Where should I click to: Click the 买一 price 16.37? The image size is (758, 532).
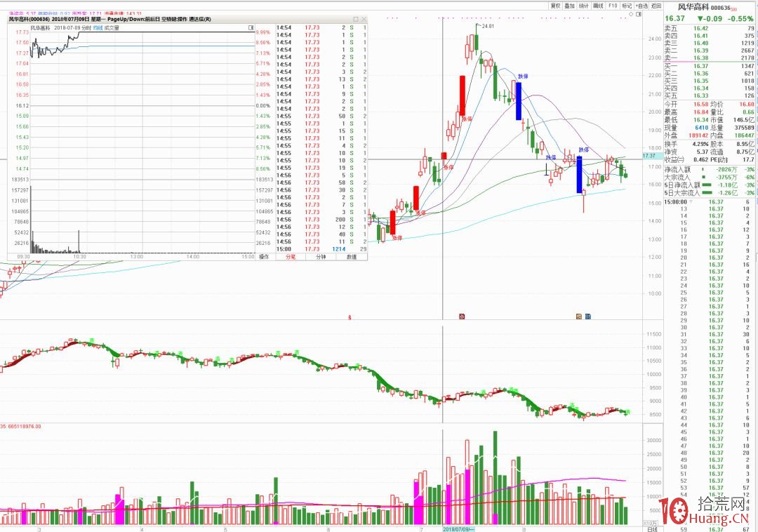700,66
